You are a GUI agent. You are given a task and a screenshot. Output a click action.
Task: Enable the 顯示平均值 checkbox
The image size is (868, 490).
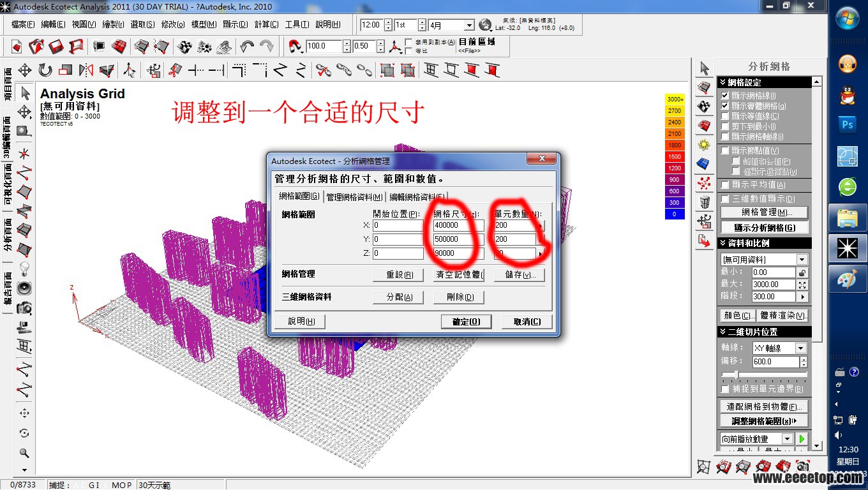[724, 184]
